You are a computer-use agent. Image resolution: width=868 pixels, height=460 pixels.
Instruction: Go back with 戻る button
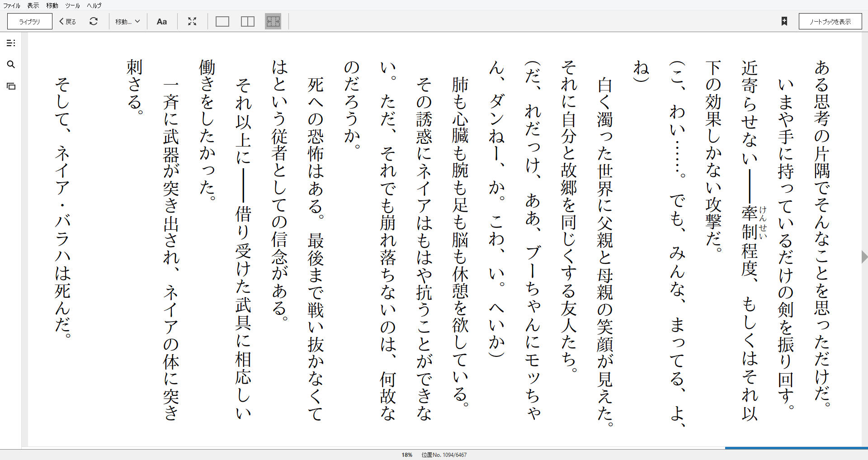[68, 21]
